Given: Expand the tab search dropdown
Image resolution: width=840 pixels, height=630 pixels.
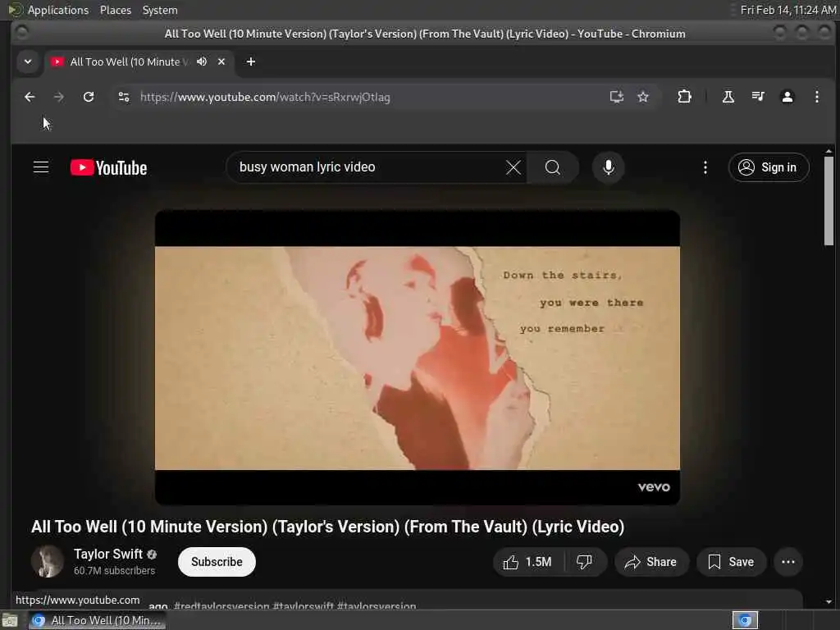Looking at the screenshot, I should pos(28,62).
